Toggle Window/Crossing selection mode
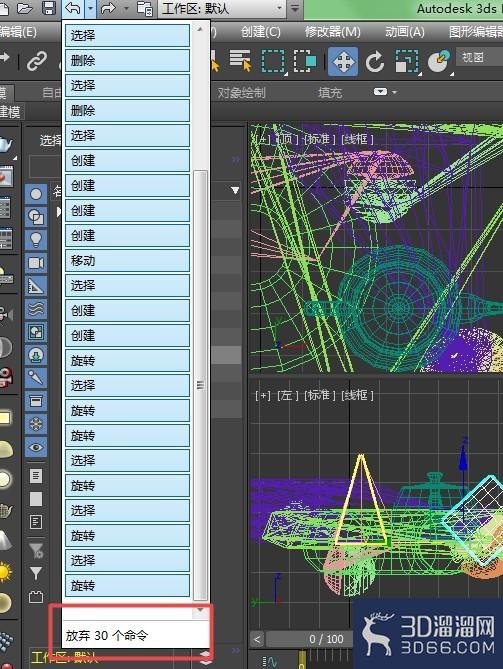 pyautogui.click(x=305, y=61)
